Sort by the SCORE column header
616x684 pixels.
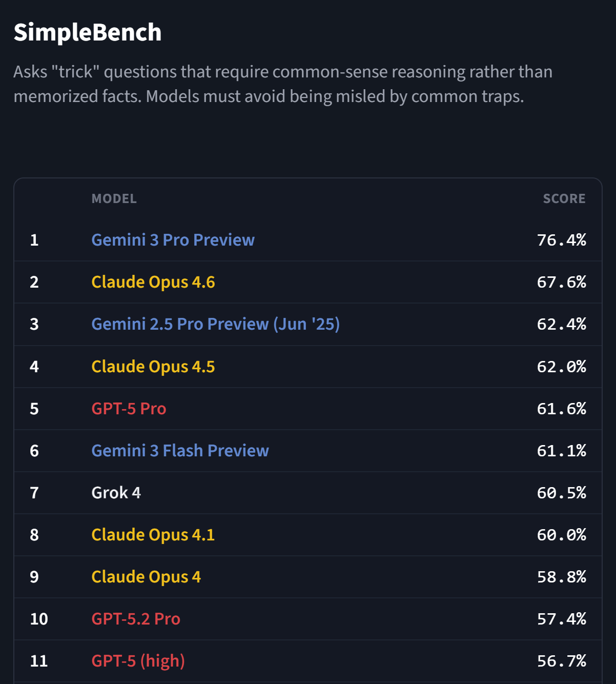(x=564, y=199)
